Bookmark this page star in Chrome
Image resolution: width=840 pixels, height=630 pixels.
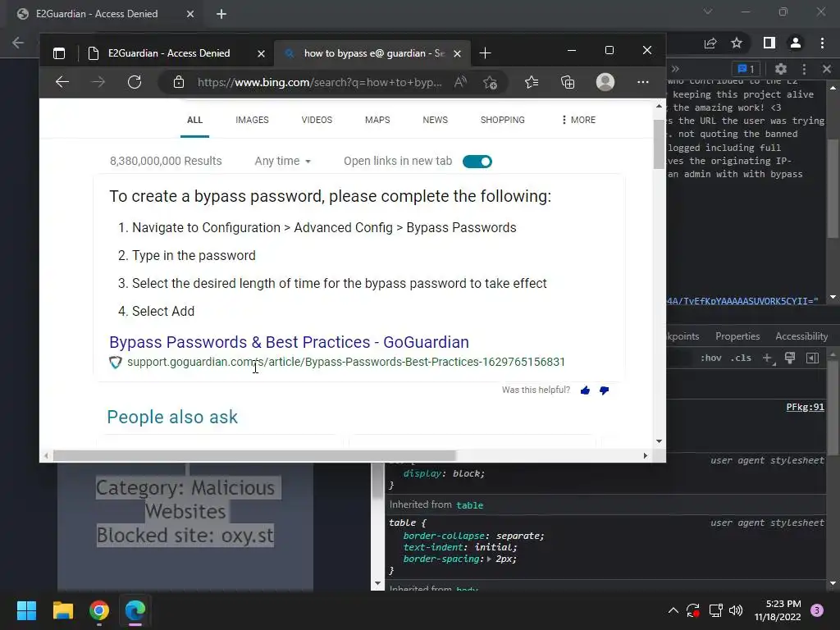click(x=737, y=43)
